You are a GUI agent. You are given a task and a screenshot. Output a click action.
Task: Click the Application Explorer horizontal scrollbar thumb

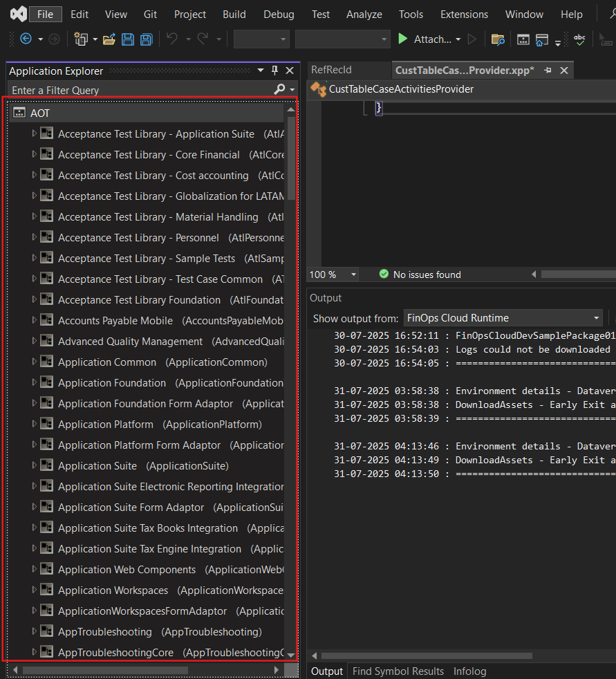click(x=105, y=670)
